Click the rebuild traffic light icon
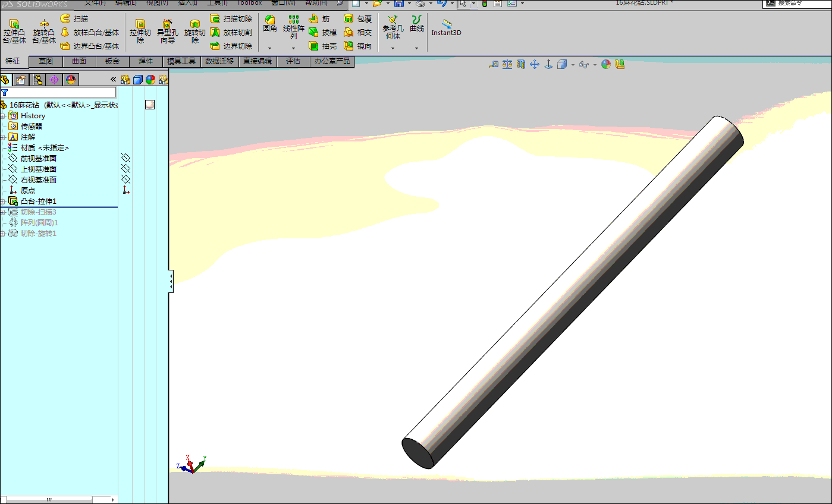Viewport: 832px width, 504px height. click(484, 4)
